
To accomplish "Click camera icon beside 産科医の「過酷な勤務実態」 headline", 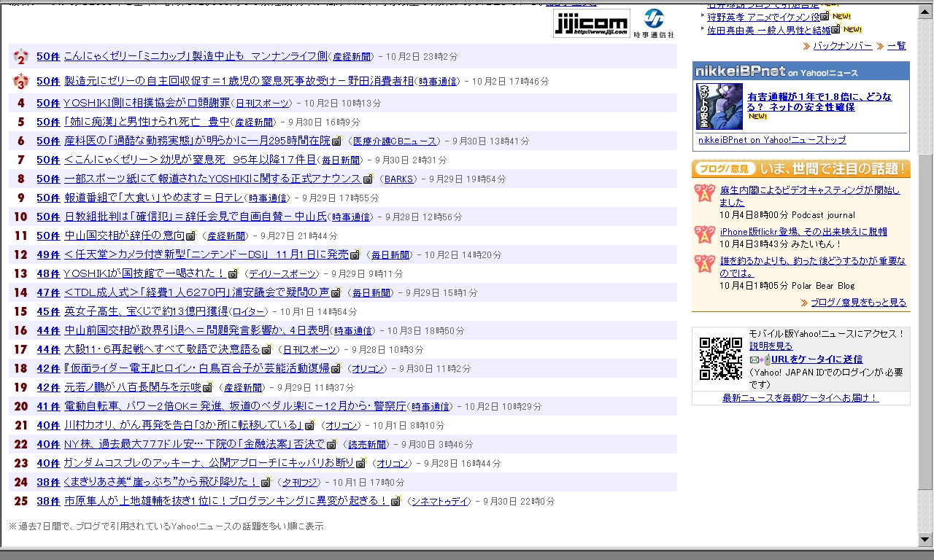I will pos(336,141).
